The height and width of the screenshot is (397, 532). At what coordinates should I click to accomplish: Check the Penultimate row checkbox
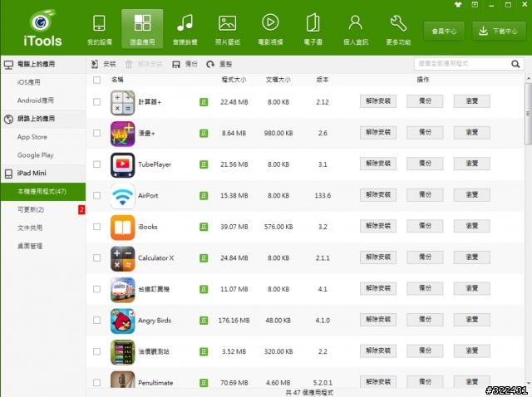point(96,383)
